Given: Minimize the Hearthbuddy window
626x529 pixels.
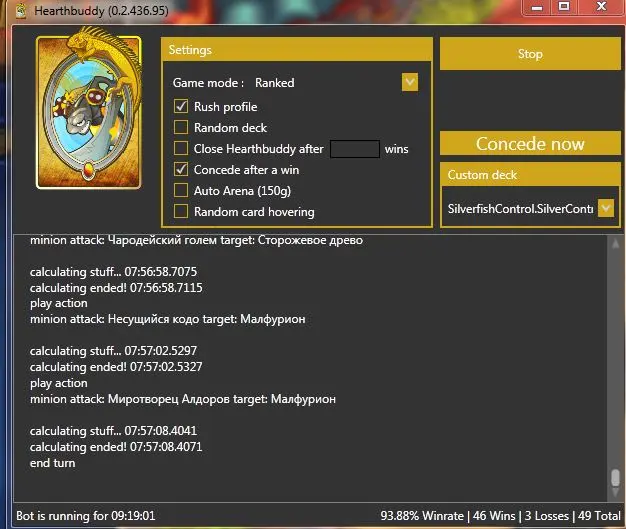Looking at the screenshot, I should click(537, 7).
